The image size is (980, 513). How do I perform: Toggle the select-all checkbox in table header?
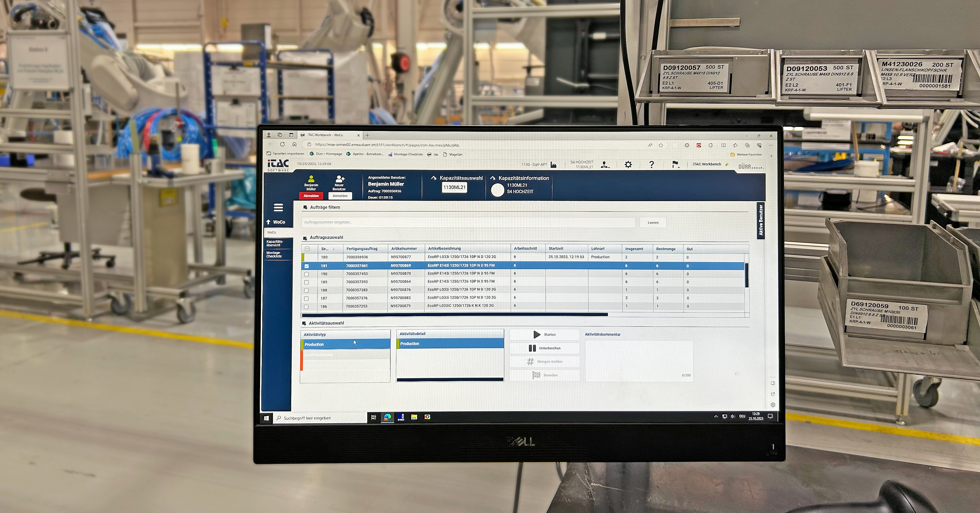click(307, 249)
